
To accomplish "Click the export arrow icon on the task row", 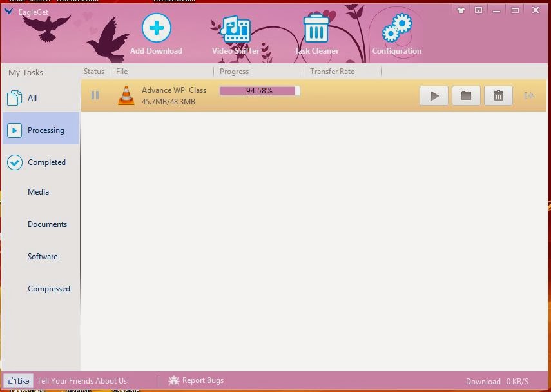I will (529, 95).
